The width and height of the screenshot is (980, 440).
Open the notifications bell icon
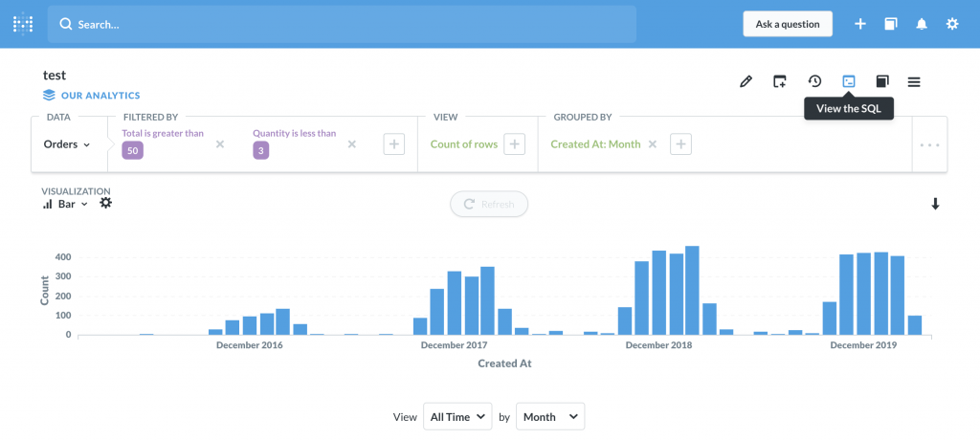922,24
